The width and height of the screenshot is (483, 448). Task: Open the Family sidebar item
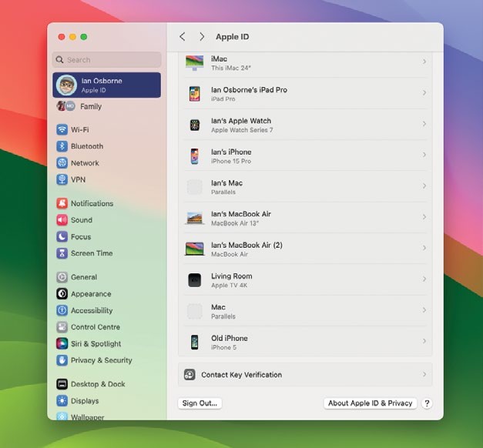(x=106, y=106)
